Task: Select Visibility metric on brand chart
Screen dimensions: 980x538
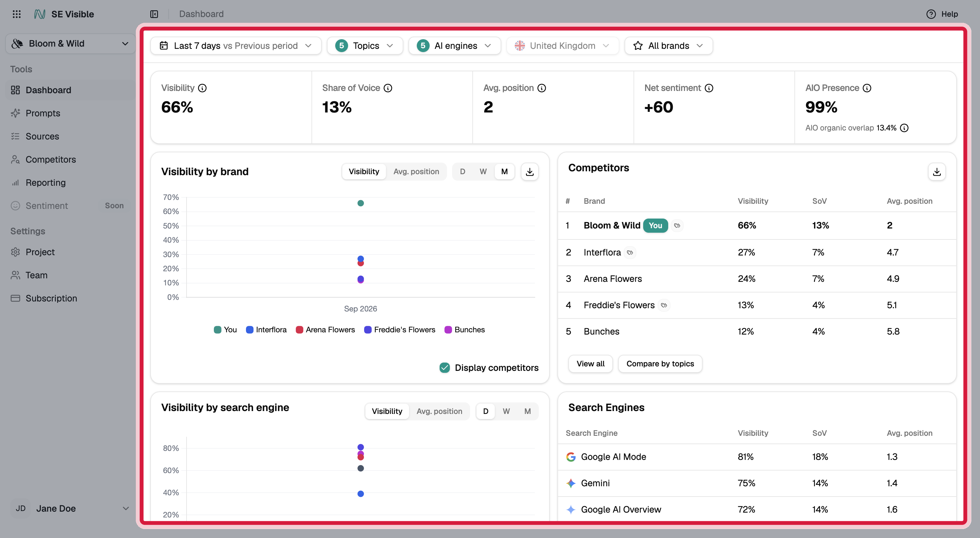Action: click(x=364, y=172)
